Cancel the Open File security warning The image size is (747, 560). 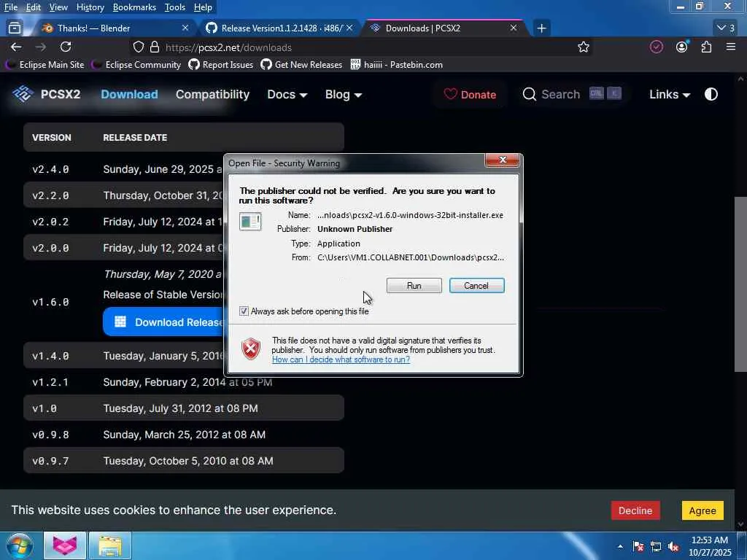tap(476, 285)
